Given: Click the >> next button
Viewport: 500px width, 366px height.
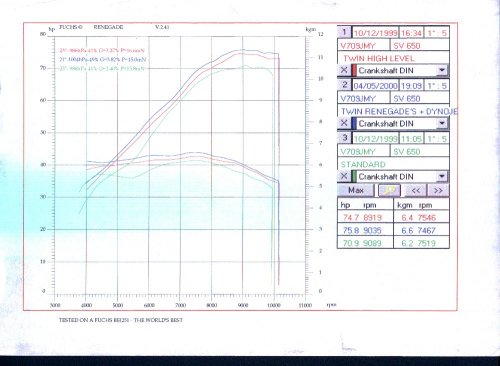Looking at the screenshot, I should coord(438,190).
